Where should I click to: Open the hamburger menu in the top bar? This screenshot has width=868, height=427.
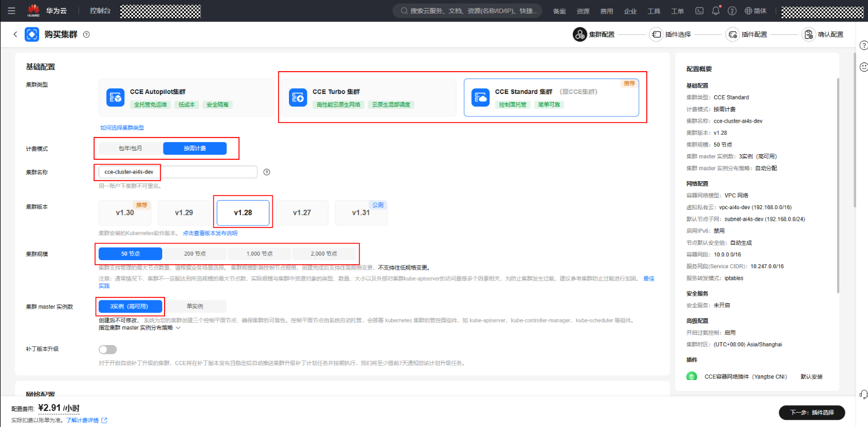(x=11, y=11)
